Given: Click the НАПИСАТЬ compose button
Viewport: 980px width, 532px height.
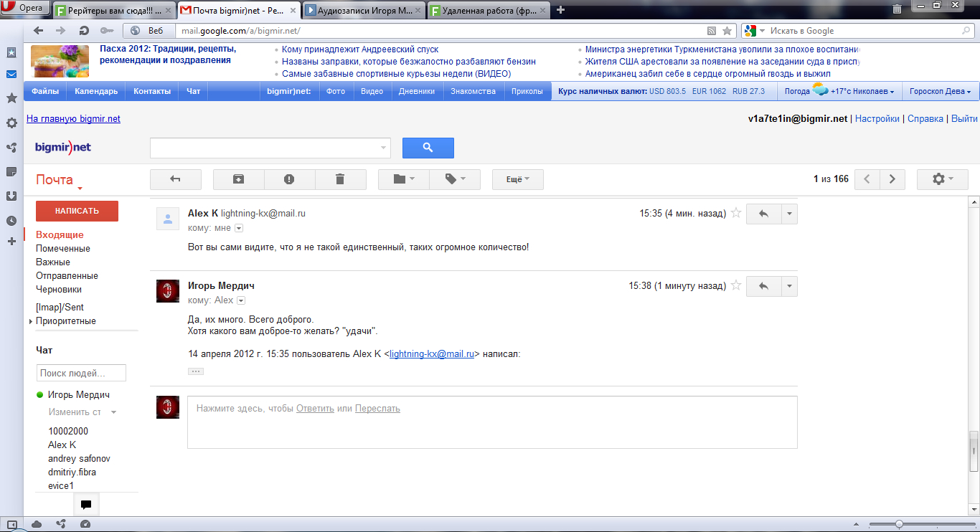Looking at the screenshot, I should point(77,211).
